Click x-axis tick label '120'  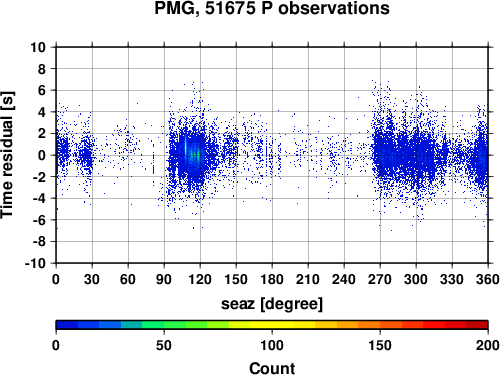pos(200,279)
